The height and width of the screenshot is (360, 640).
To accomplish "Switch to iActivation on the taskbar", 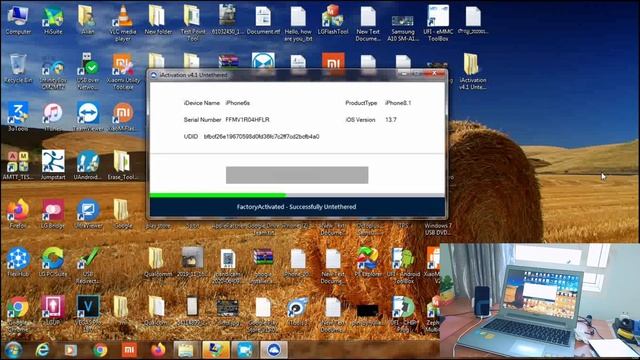I will tap(274, 350).
